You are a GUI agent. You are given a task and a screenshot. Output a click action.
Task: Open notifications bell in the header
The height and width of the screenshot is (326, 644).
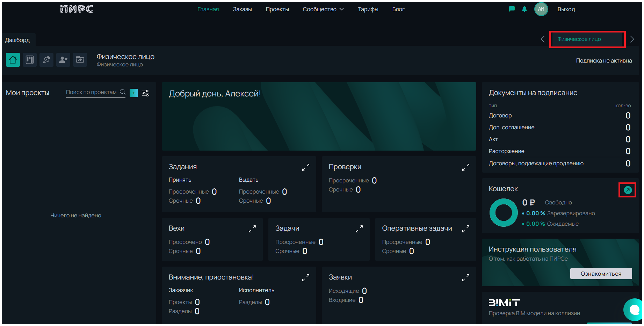pyautogui.click(x=524, y=9)
